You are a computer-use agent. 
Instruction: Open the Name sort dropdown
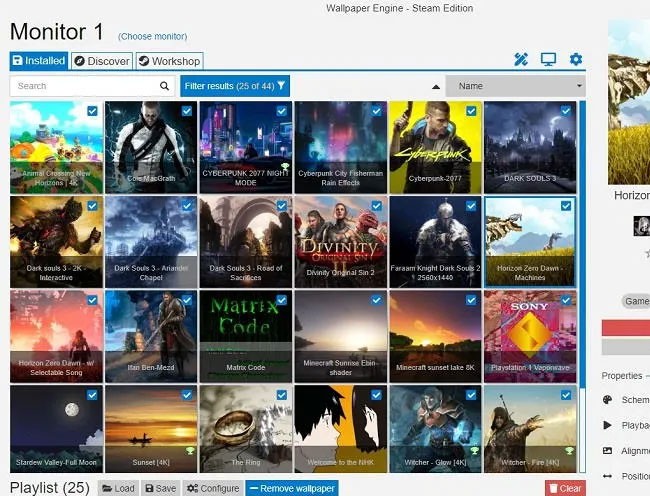point(514,86)
